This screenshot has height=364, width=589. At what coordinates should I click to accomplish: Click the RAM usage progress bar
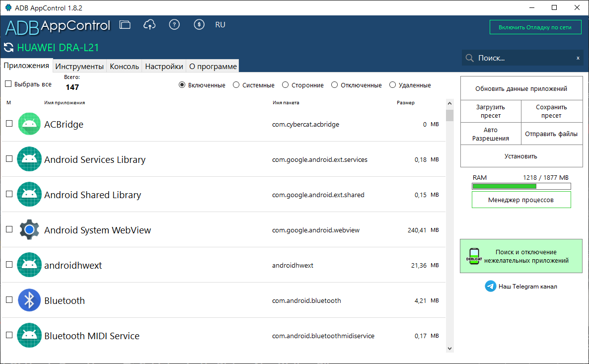(x=521, y=186)
